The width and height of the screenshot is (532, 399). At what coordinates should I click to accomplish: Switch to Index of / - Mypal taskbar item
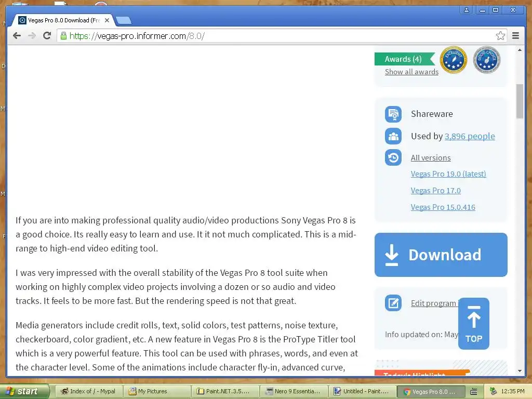[x=88, y=391]
